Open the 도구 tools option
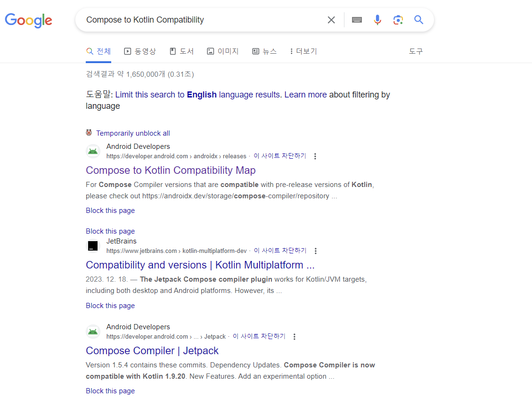The height and width of the screenshot is (398, 532). 416,51
